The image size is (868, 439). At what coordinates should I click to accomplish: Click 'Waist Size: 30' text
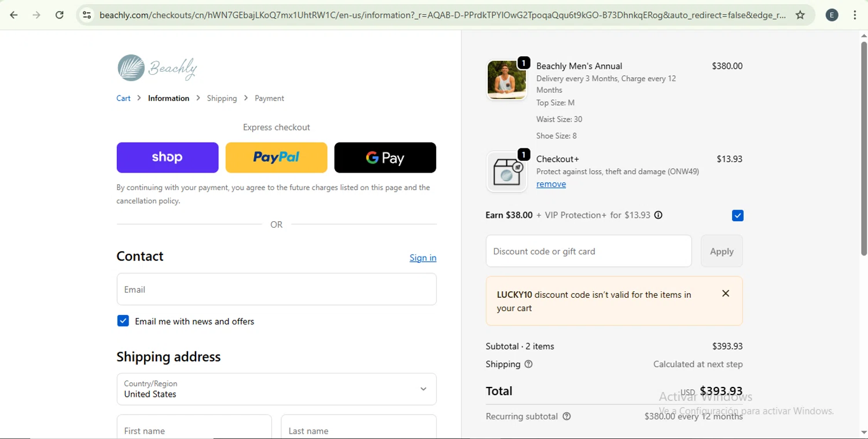[x=559, y=119]
